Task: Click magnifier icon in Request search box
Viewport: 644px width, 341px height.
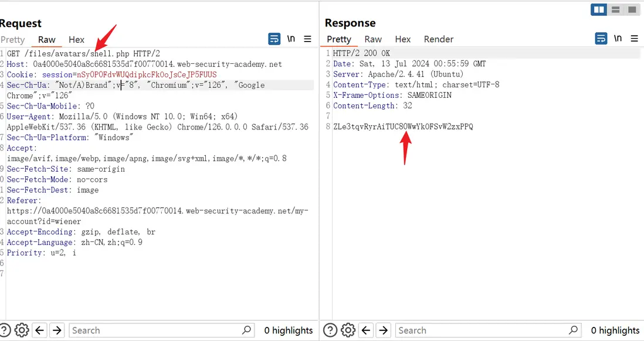Action: [246, 330]
